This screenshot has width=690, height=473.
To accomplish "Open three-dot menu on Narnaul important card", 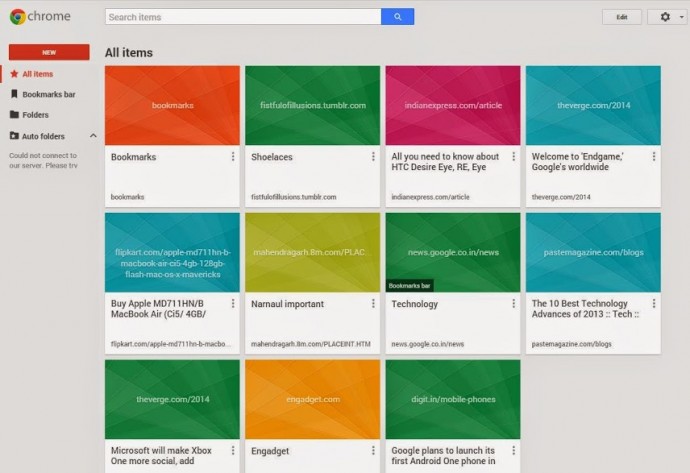I will click(x=373, y=303).
